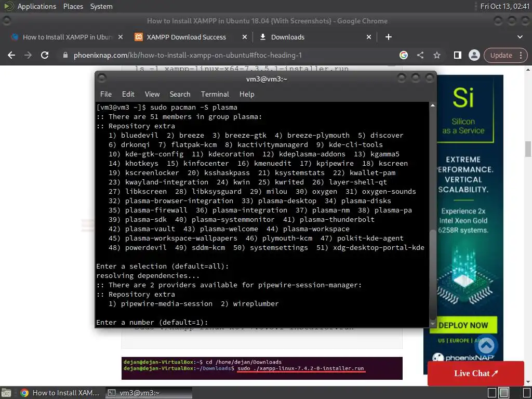Click the Chrome page scrollbar thumb
This screenshot has width=532, height=399.
(x=528, y=149)
